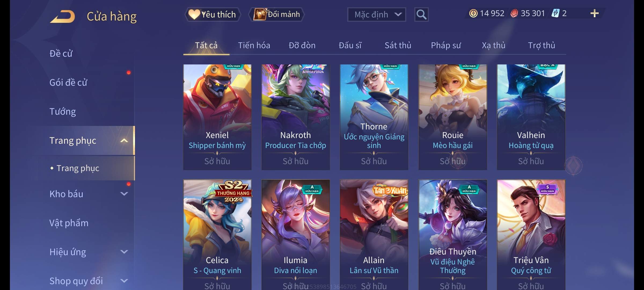Tap the red gem currency icon
The width and height of the screenshot is (644, 290).
pyautogui.click(x=514, y=13)
